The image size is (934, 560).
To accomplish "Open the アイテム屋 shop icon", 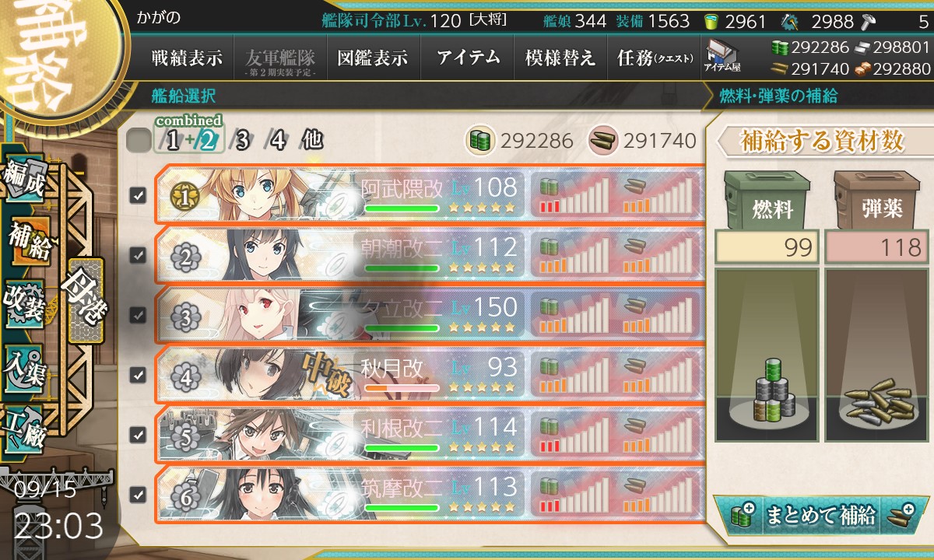I will click(722, 58).
